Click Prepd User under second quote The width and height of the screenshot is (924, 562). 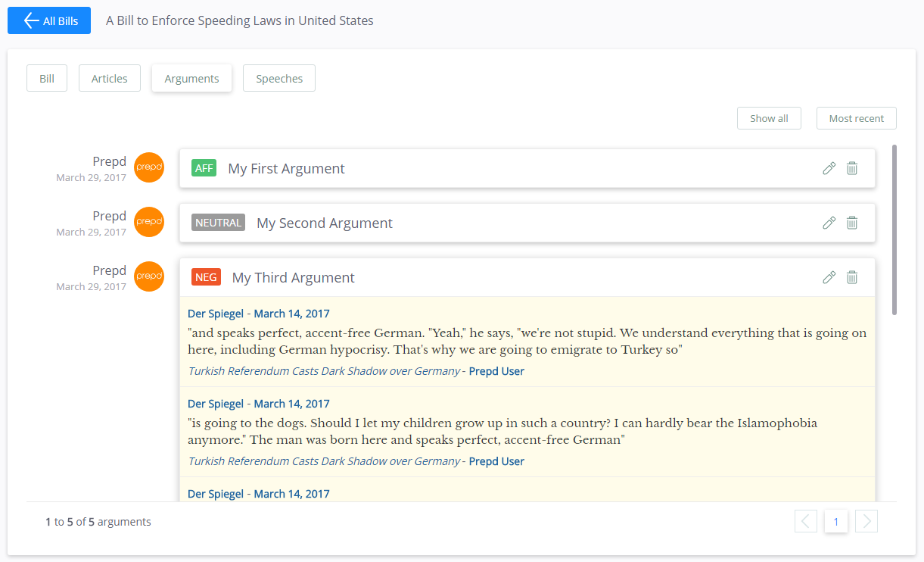click(x=496, y=461)
